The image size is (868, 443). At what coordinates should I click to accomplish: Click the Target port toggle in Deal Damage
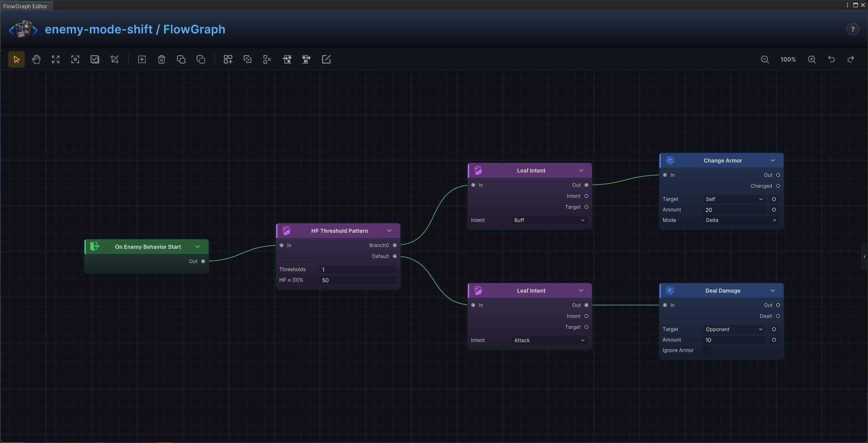[774, 329]
